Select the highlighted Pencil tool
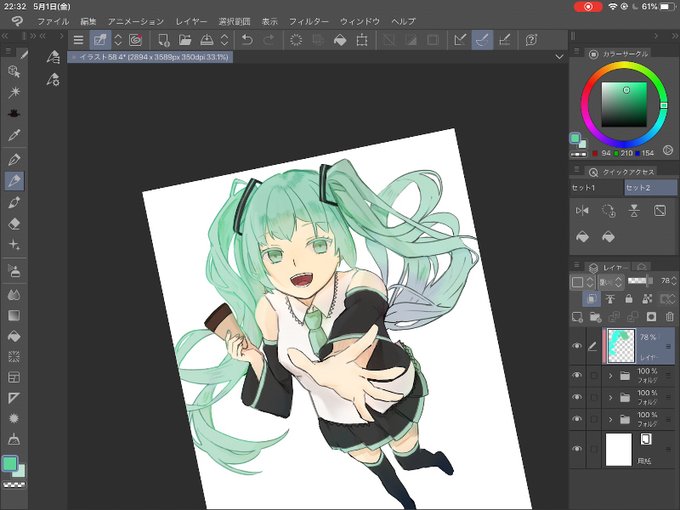 [x=14, y=180]
